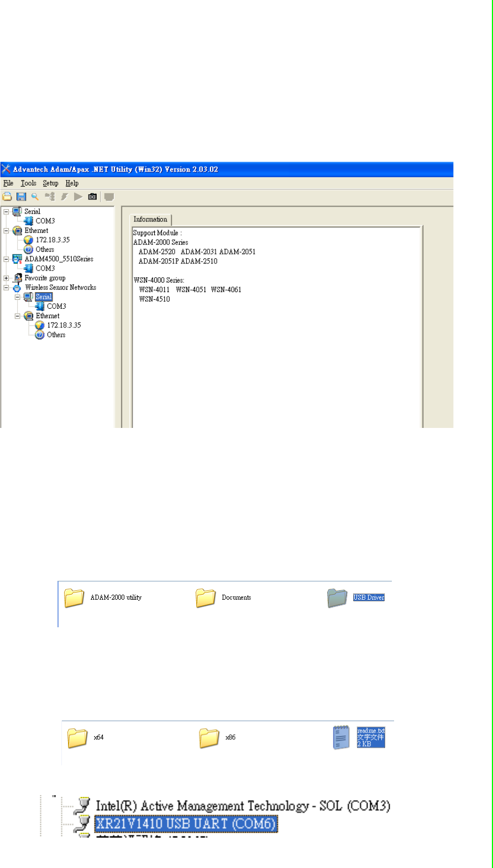
Task: Click the camera snapshot toolbar icon
Action: 92,197
